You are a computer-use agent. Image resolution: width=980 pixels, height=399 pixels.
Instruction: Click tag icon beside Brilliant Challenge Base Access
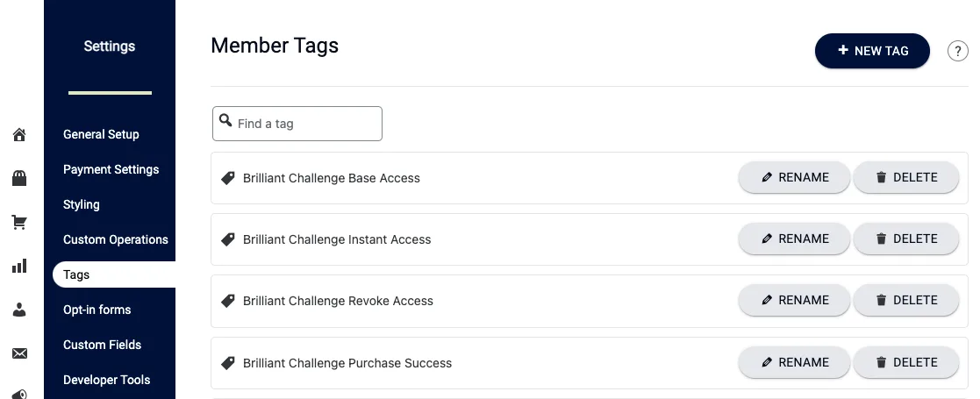tap(227, 178)
